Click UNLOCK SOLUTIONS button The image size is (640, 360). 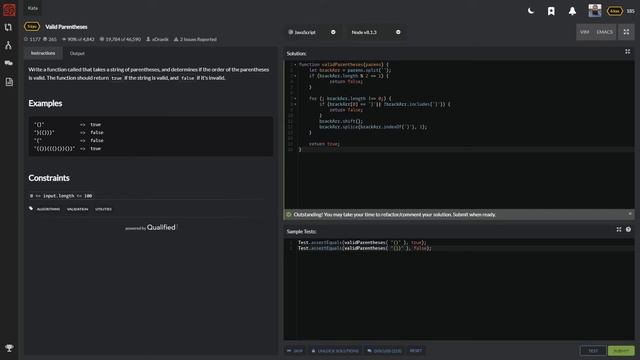[335, 351]
